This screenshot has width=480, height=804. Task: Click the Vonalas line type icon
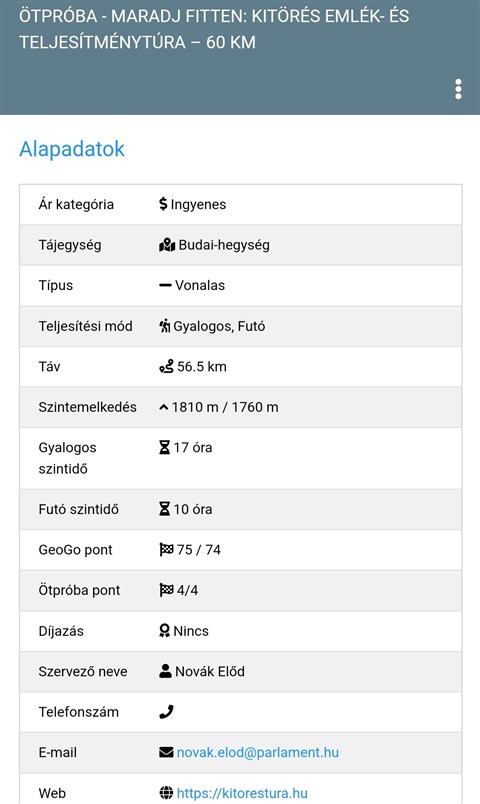coord(165,285)
